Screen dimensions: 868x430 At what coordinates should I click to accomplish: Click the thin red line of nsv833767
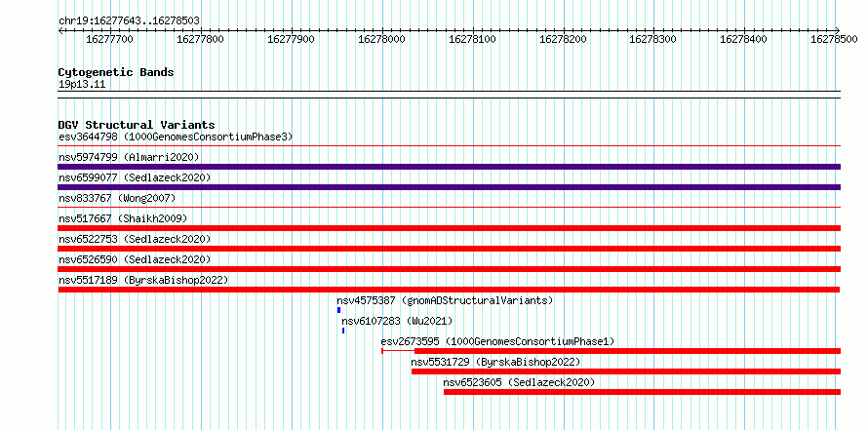(x=450, y=208)
